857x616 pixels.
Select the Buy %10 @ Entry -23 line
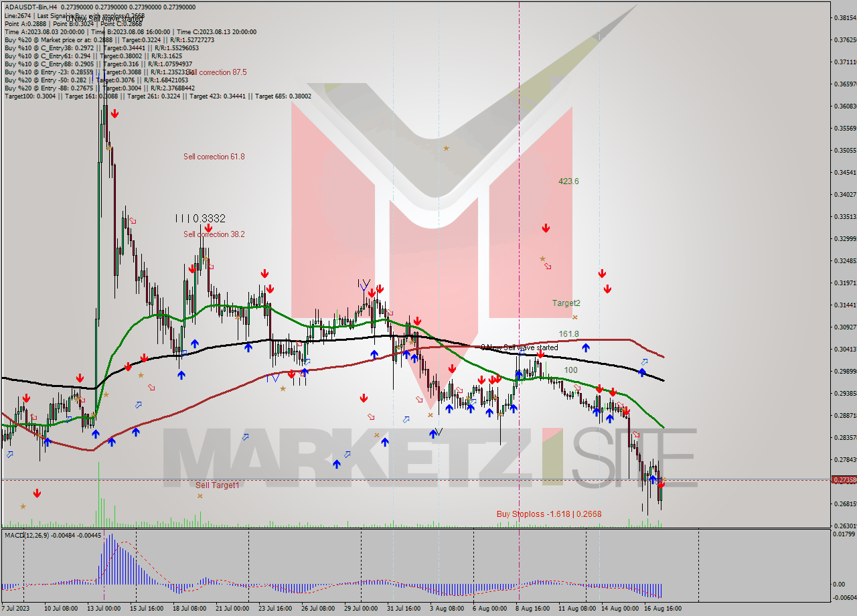(x=100, y=72)
